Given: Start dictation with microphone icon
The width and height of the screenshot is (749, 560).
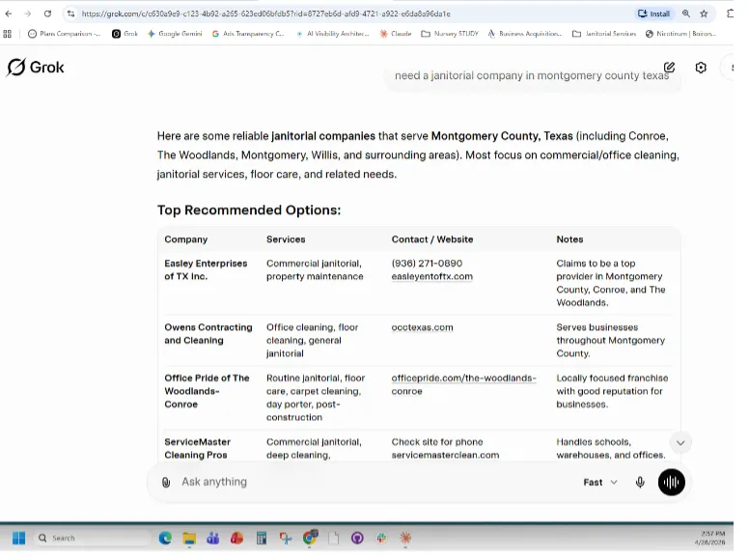Looking at the screenshot, I should click(640, 483).
